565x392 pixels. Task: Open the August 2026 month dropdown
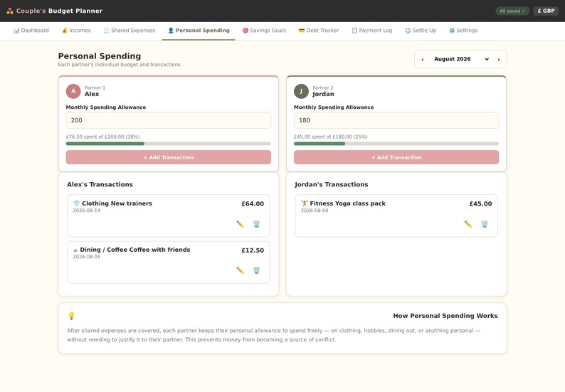(461, 59)
